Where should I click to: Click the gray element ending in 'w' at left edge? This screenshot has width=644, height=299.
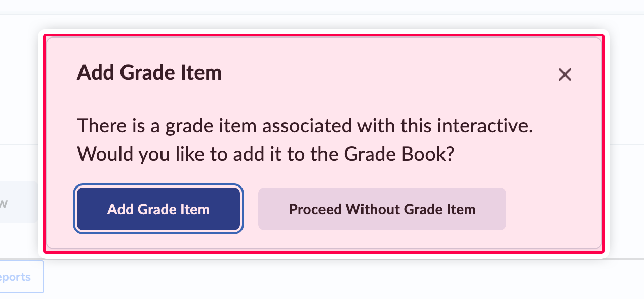click(15, 203)
